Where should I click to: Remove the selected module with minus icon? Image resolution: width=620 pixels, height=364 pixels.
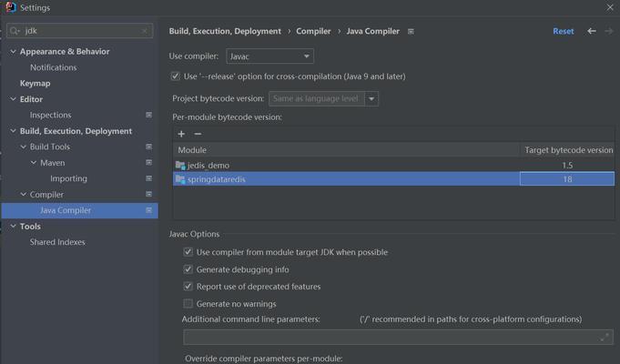point(198,134)
